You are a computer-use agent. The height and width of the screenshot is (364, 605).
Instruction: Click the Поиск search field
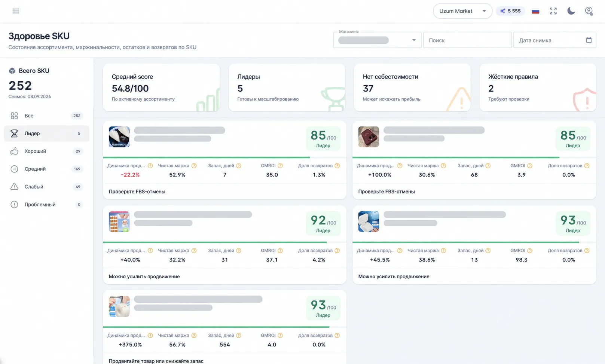tap(467, 40)
